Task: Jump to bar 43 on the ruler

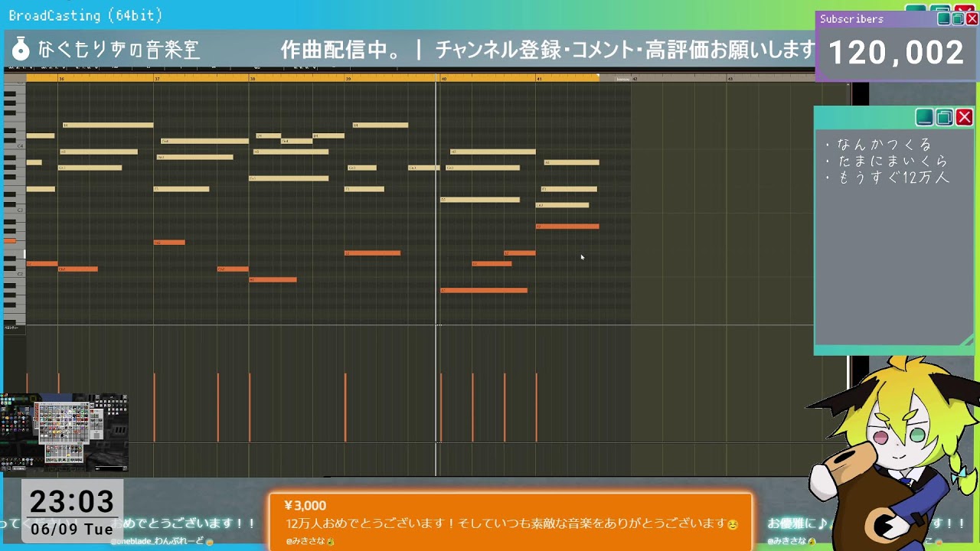Action: coord(730,78)
